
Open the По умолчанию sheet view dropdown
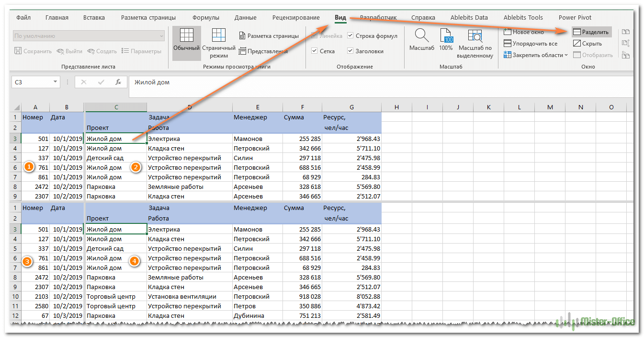pos(161,36)
